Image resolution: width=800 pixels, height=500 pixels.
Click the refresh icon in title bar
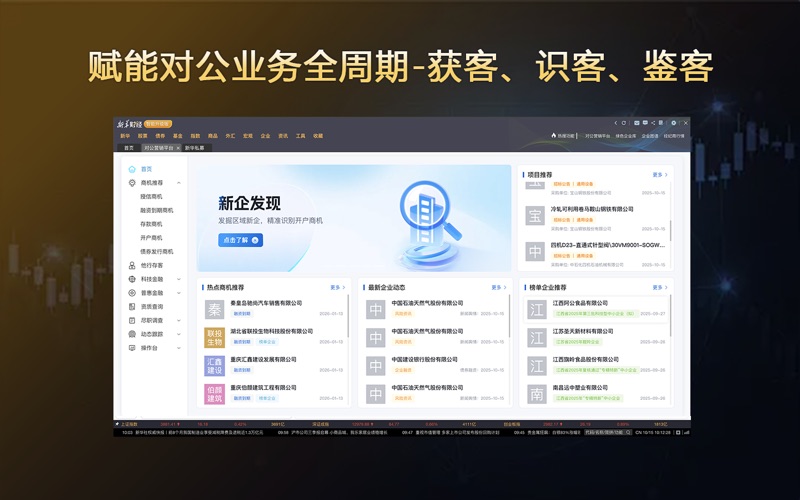pyautogui.click(x=623, y=123)
